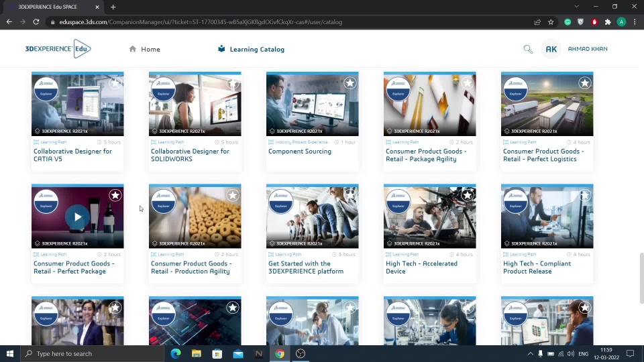Open the browser extensions puzzle icon

tap(608, 22)
